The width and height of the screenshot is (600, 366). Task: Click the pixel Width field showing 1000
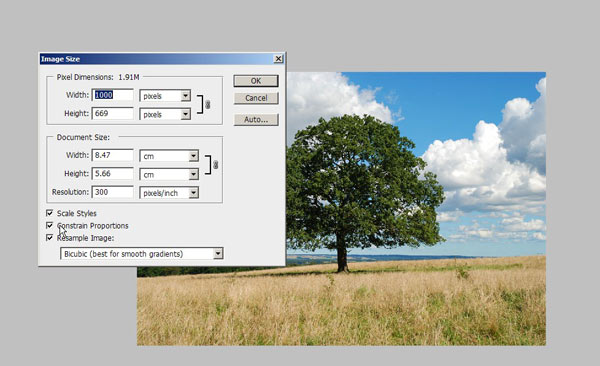pyautogui.click(x=112, y=95)
